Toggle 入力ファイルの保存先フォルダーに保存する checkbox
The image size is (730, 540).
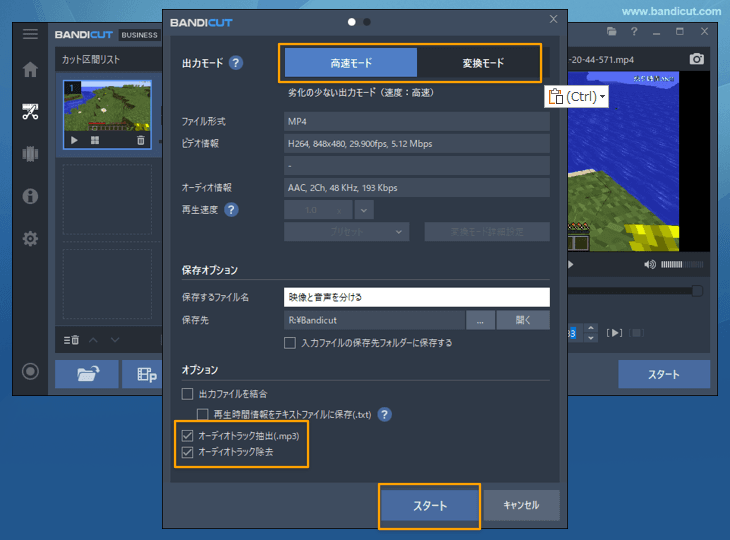pos(290,343)
